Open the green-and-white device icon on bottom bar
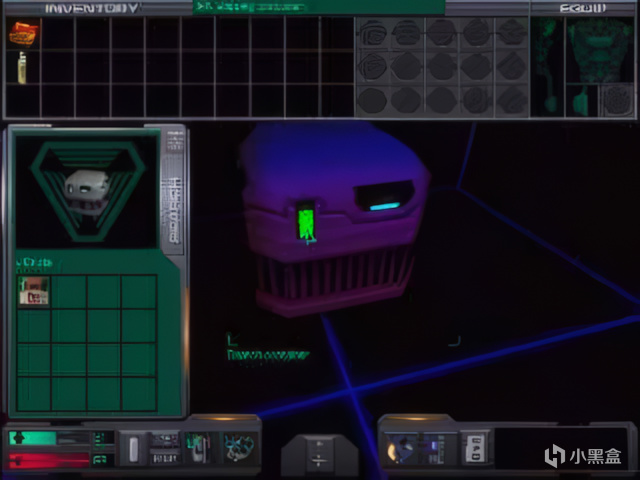640x480 pixels. pyautogui.click(x=199, y=448)
